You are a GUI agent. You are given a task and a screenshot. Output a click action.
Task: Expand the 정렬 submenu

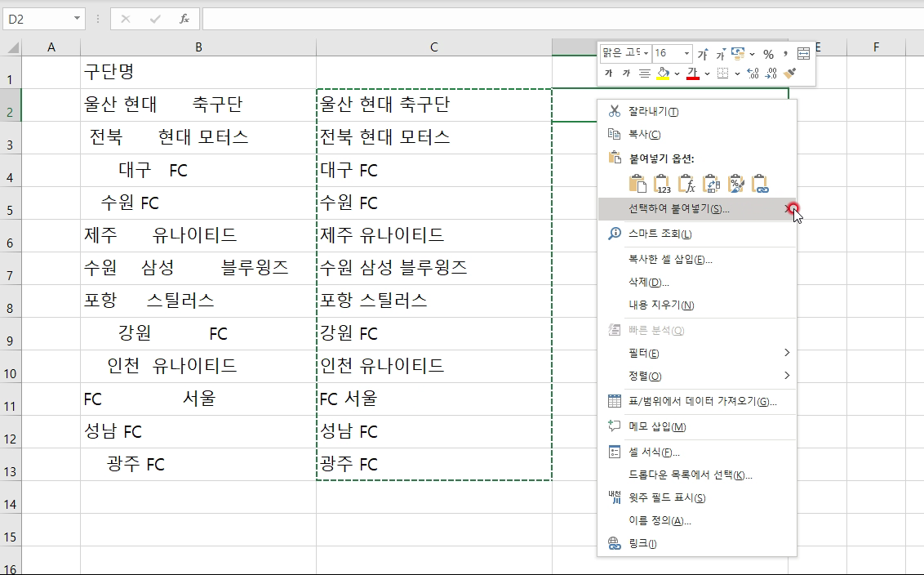[x=787, y=376]
